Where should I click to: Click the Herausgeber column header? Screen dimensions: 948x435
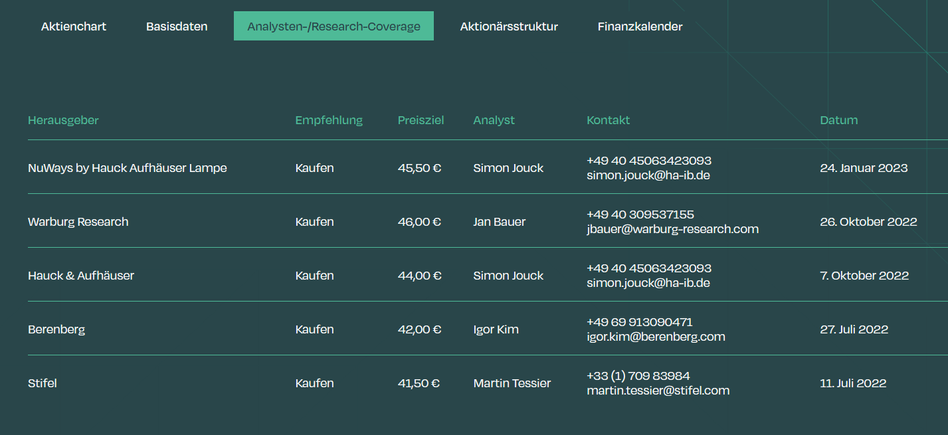point(63,120)
